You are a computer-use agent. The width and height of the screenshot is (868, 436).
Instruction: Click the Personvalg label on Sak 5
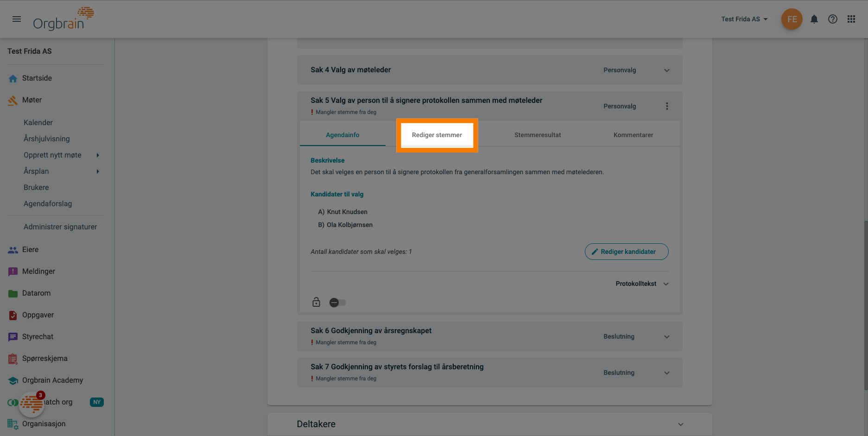pyautogui.click(x=620, y=106)
